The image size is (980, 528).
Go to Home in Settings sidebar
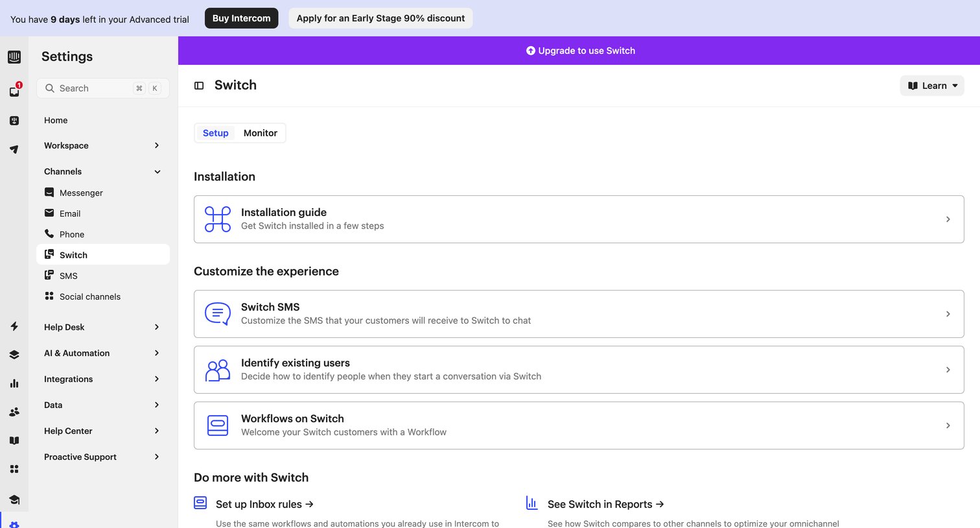56,120
